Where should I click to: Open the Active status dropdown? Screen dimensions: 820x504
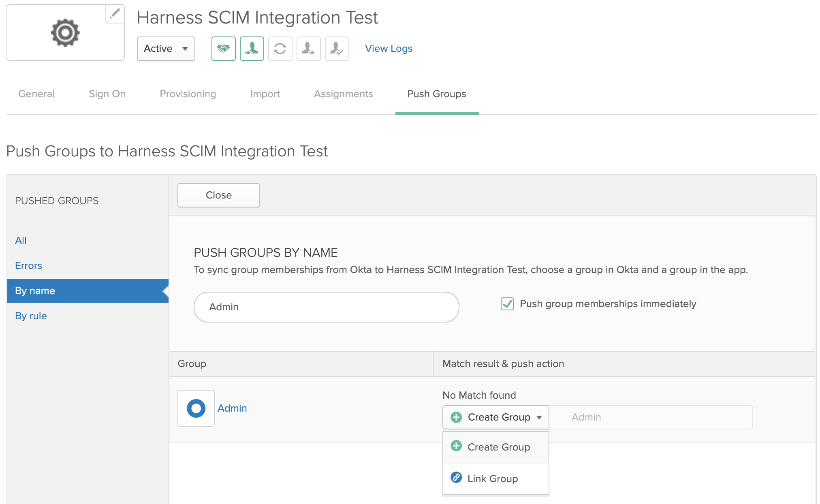(166, 49)
